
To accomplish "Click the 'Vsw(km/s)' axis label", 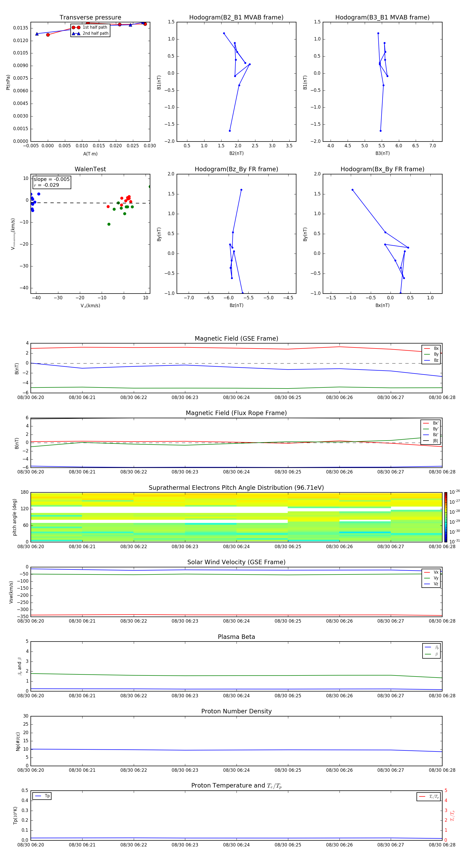I will click(x=11, y=592).
